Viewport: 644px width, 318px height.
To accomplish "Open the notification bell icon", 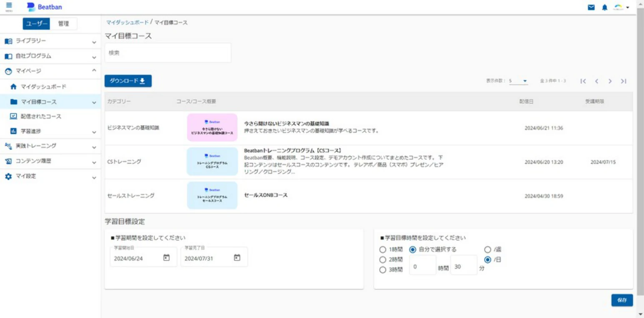I will pyautogui.click(x=604, y=7).
